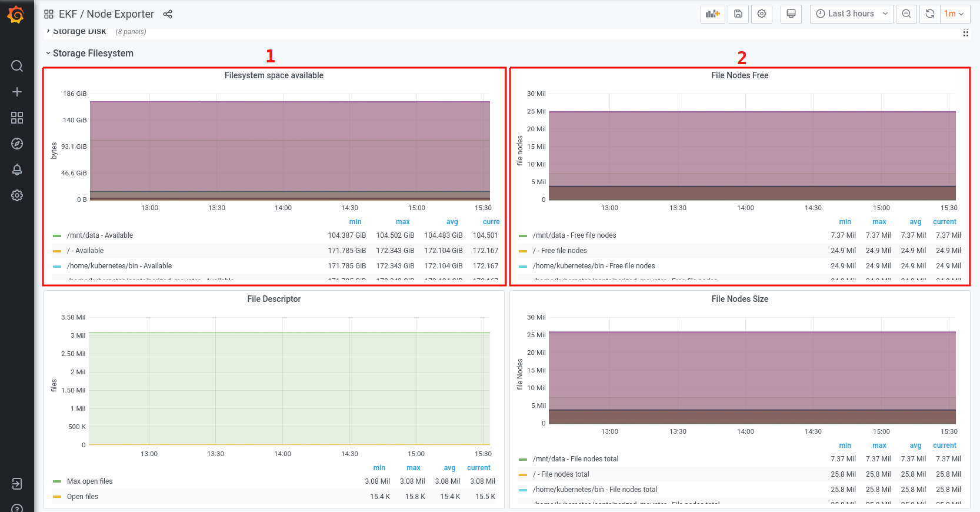This screenshot has height=512, width=980.
Task: Toggle /mnt/data - Free file nodes series
Action: pyautogui.click(x=575, y=235)
